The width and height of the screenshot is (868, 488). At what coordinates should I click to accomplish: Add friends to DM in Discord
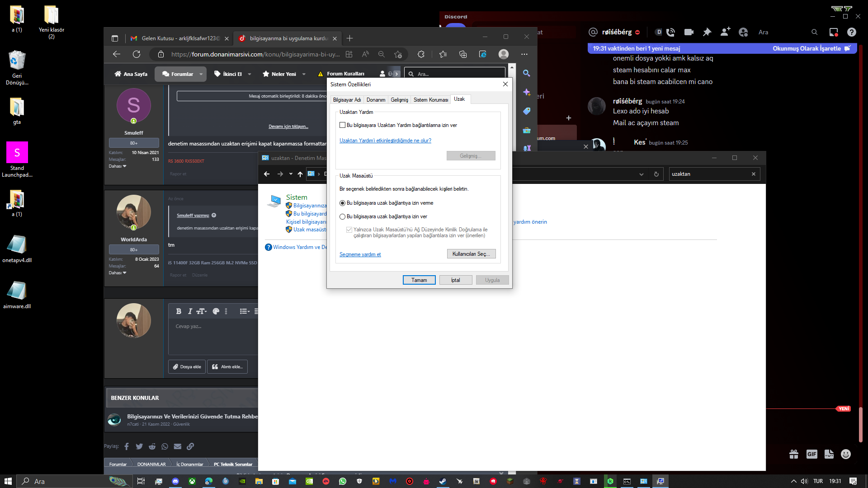(x=725, y=32)
